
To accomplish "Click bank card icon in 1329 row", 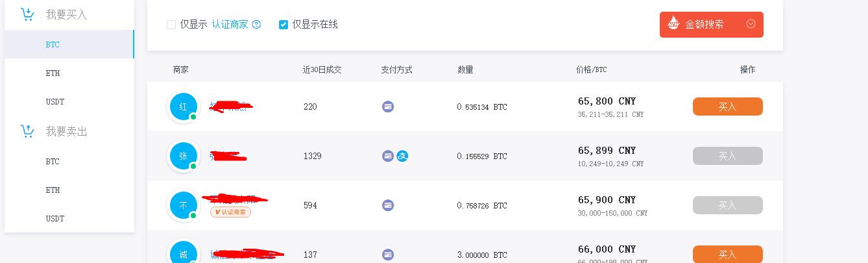I will [x=388, y=156].
